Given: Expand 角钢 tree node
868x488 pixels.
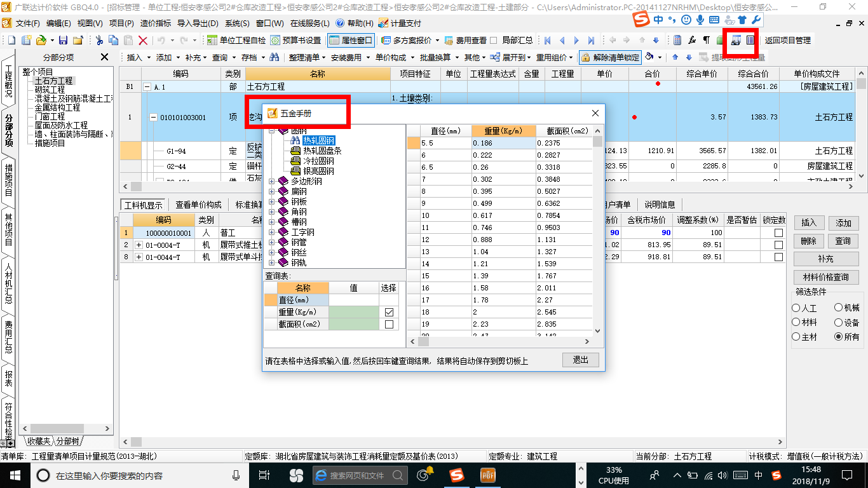Looking at the screenshot, I should click(272, 212).
